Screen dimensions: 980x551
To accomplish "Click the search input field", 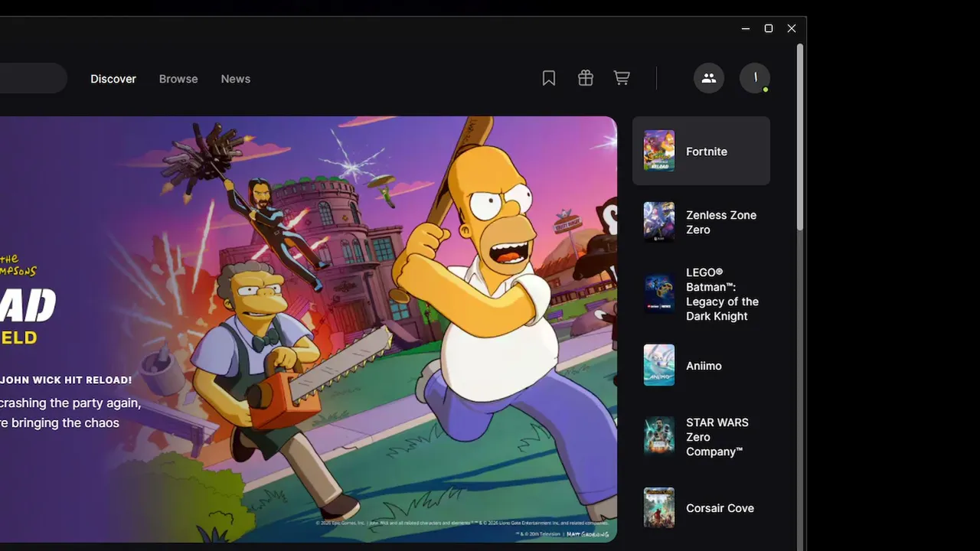I will click(34, 78).
